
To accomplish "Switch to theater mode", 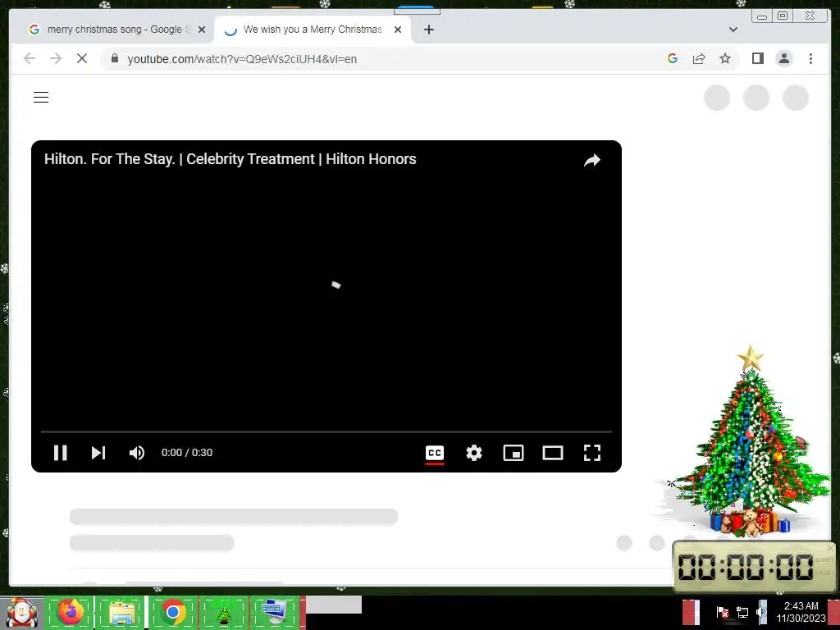I will coord(552,453).
